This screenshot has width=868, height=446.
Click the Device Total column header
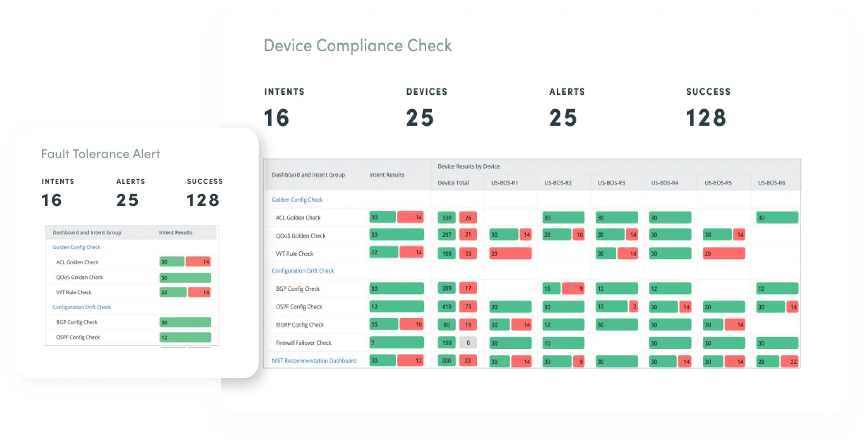[x=453, y=183]
